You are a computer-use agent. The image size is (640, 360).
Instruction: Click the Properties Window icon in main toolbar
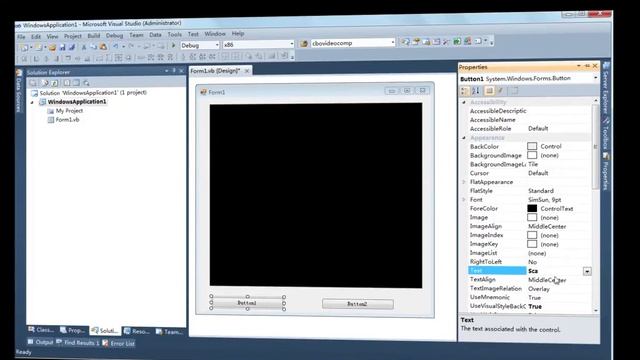coord(416,42)
